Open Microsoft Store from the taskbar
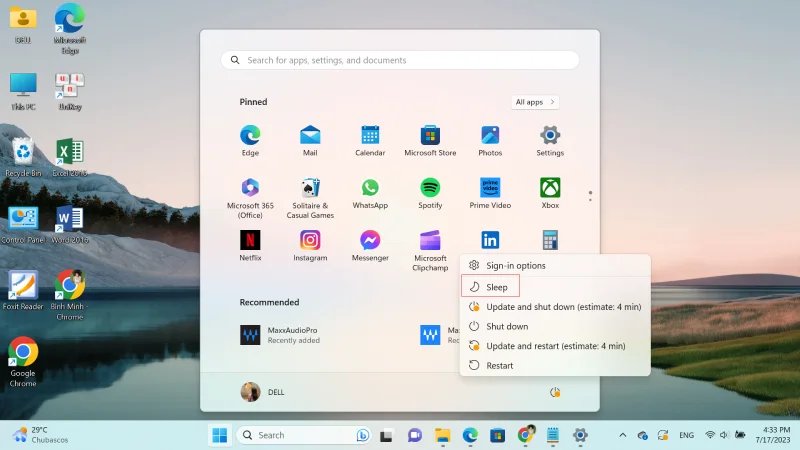800x450 pixels. click(x=497, y=436)
